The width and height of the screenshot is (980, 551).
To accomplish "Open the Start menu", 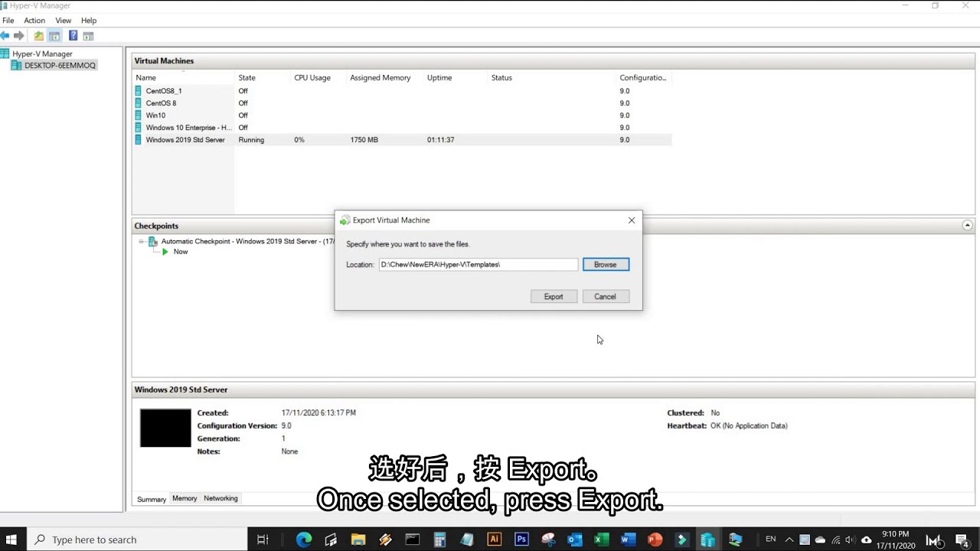I will tap(11, 540).
